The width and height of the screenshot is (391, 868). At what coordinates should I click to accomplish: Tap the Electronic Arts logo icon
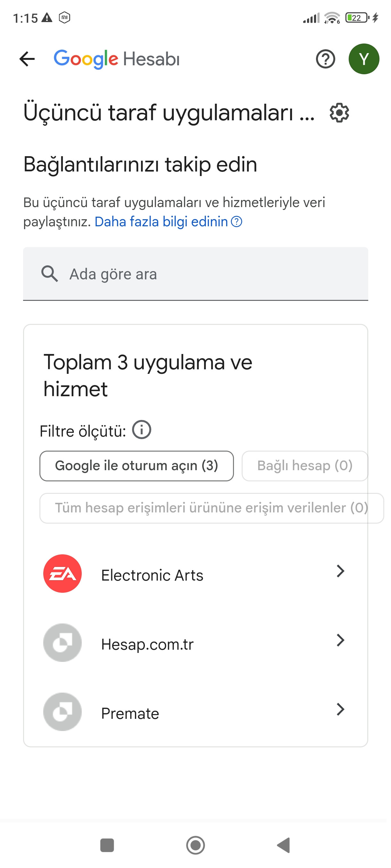click(x=62, y=573)
